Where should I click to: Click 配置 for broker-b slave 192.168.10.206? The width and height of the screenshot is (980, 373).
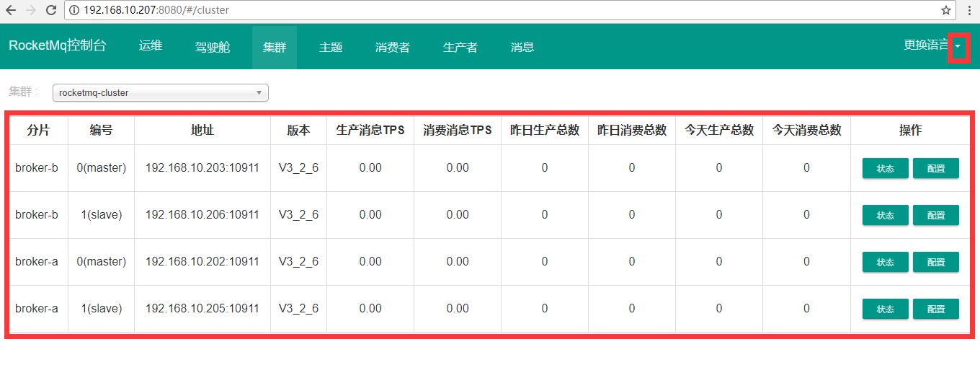(x=936, y=215)
